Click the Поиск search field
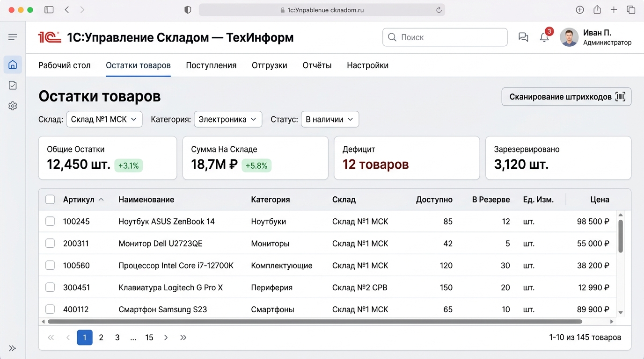 [x=445, y=37]
